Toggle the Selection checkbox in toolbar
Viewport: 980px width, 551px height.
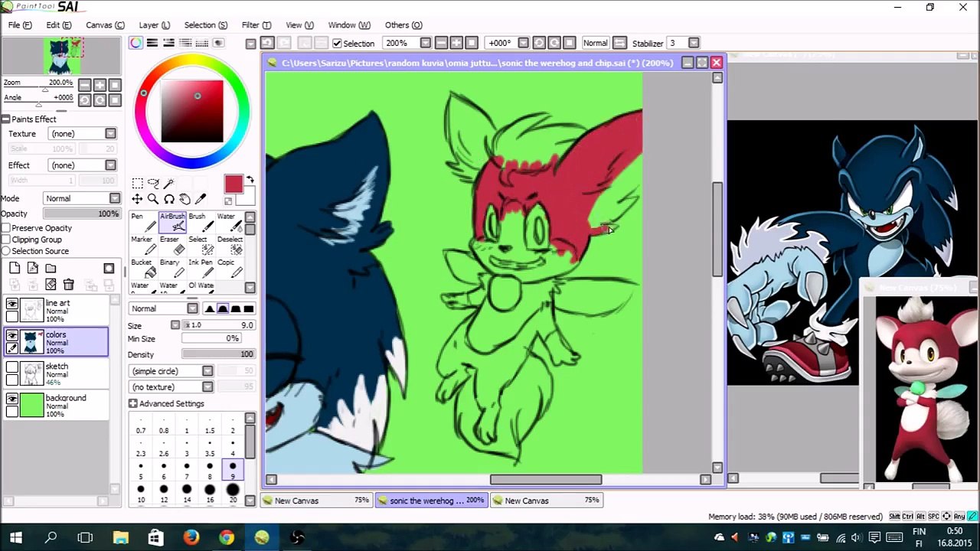click(x=337, y=44)
